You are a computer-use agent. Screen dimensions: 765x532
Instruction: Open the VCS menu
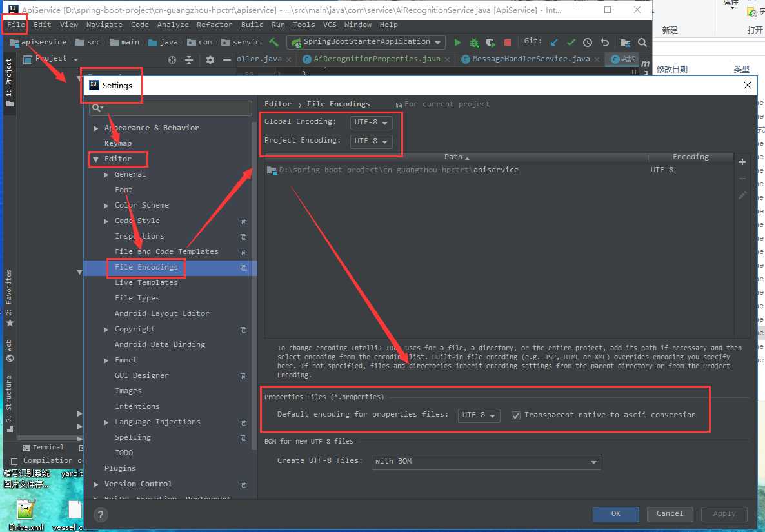(330, 25)
